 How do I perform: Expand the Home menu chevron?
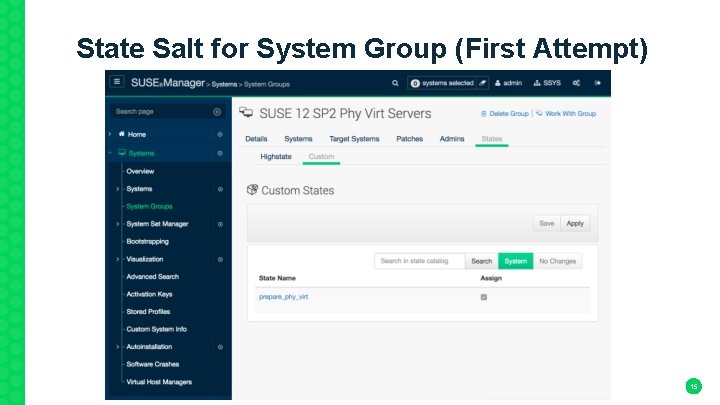[110, 134]
